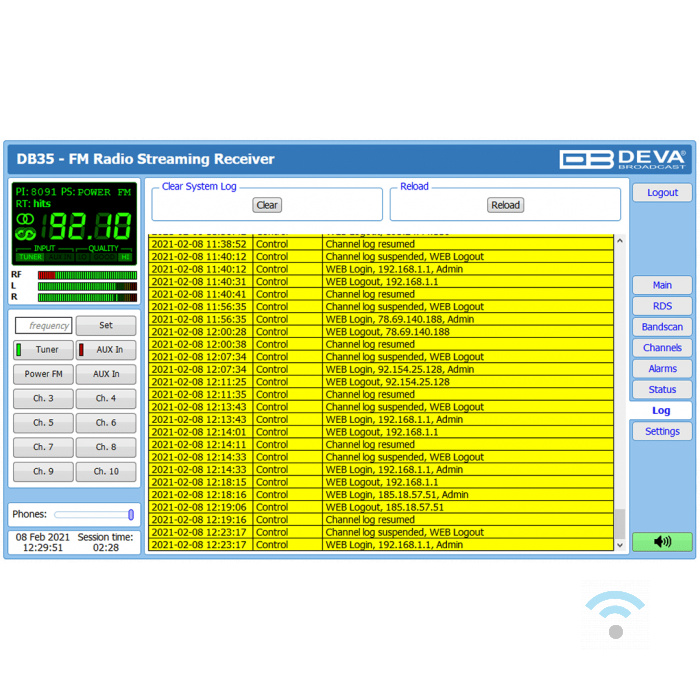Click the 92.10 frequency readout
This screenshot has width=700, height=700.
pyautogui.click(x=87, y=226)
